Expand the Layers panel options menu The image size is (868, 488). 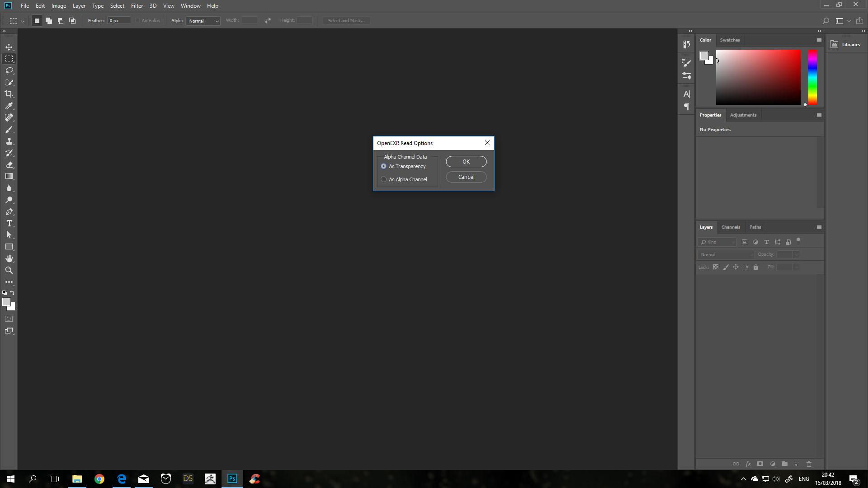pos(819,227)
